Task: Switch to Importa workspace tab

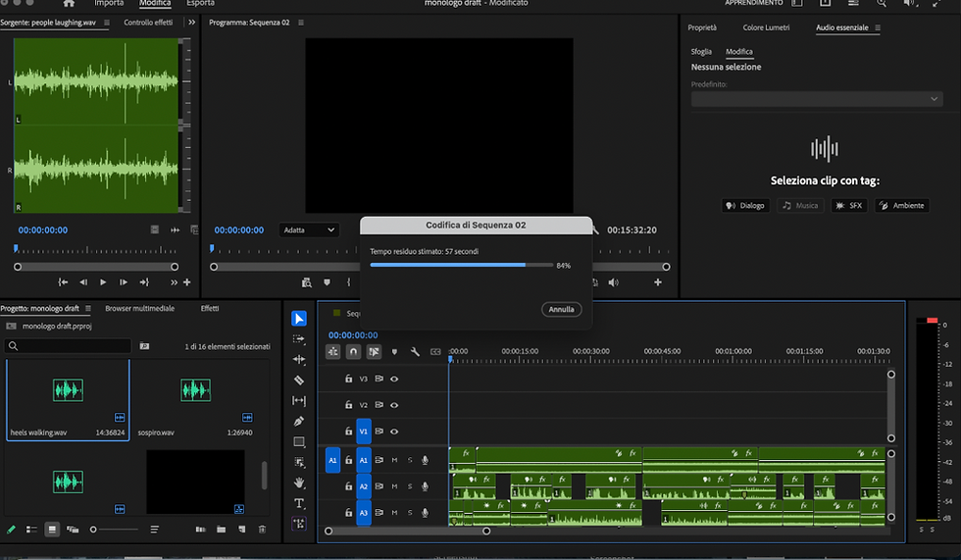Action: click(x=109, y=3)
